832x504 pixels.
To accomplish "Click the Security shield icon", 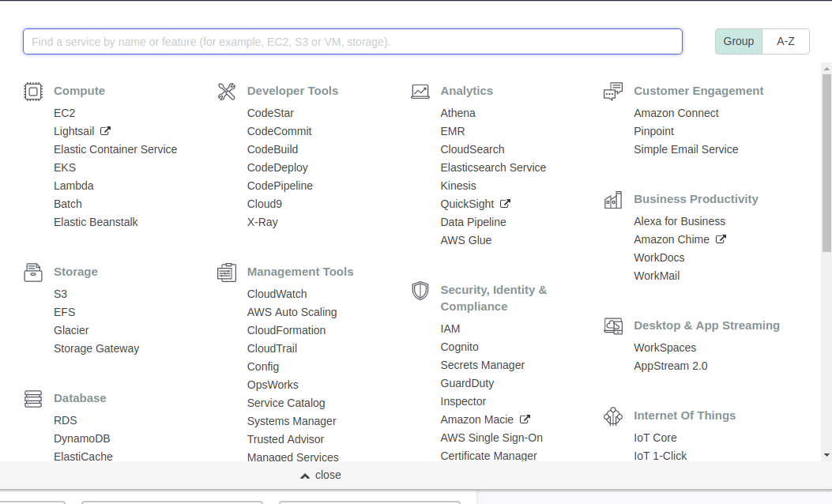I will (420, 291).
